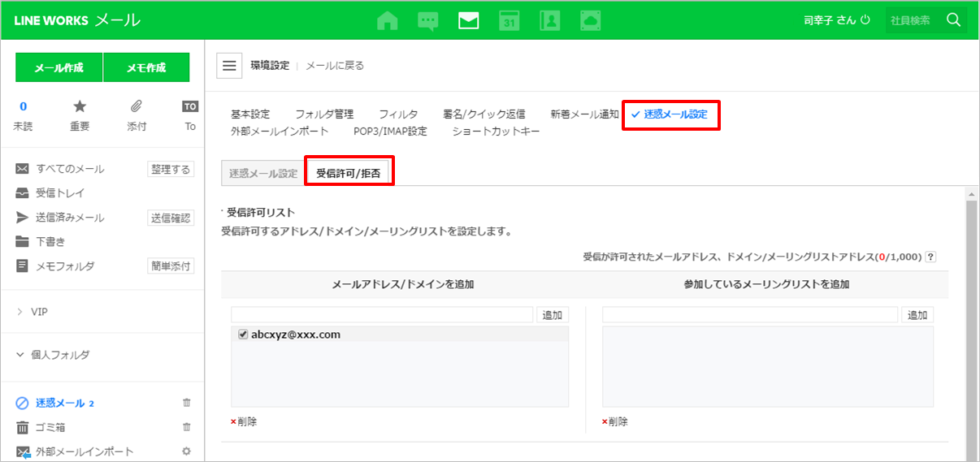Image resolution: width=980 pixels, height=462 pixels.
Task: Open the Contacts address book icon
Action: point(550,20)
